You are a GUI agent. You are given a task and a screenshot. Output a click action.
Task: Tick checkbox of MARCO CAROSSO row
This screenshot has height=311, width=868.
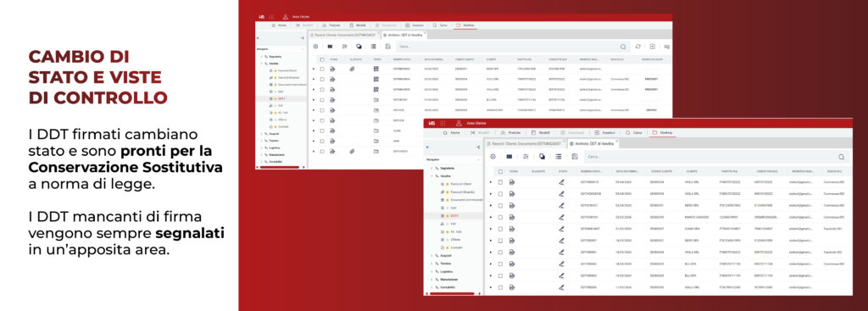500,217
